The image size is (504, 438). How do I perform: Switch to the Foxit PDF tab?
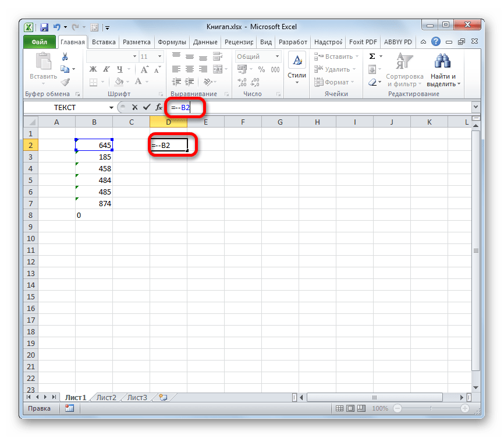pyautogui.click(x=363, y=42)
